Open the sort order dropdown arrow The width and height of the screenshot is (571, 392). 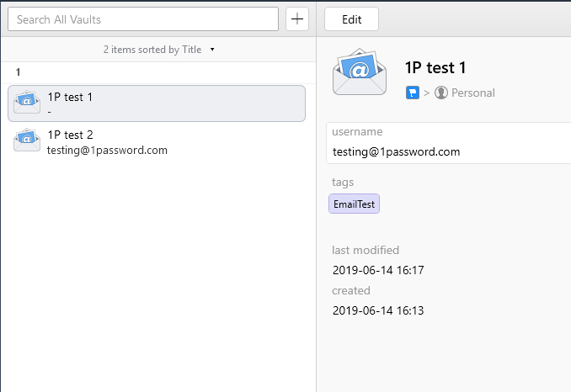point(212,50)
